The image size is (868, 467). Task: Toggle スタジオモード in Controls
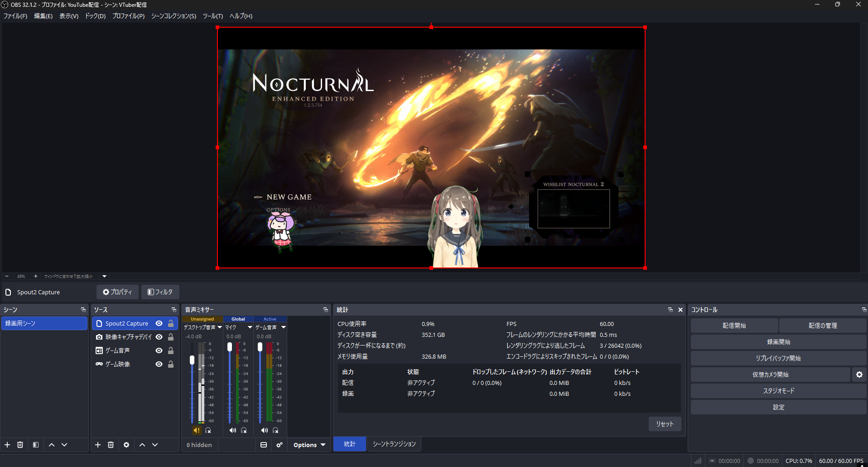point(778,391)
